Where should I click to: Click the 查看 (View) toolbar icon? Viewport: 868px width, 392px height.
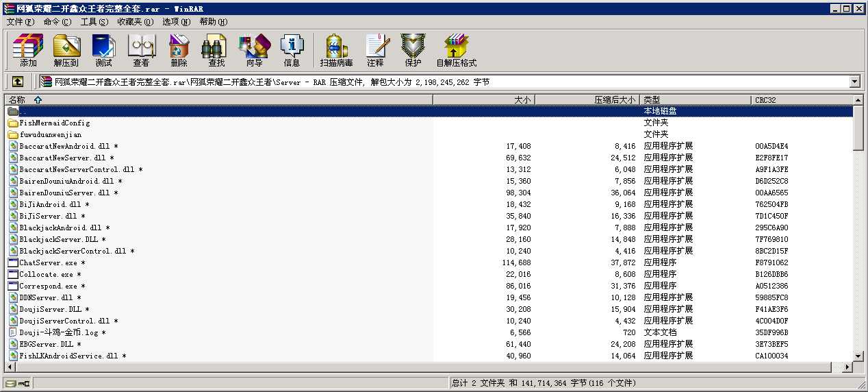(141, 51)
